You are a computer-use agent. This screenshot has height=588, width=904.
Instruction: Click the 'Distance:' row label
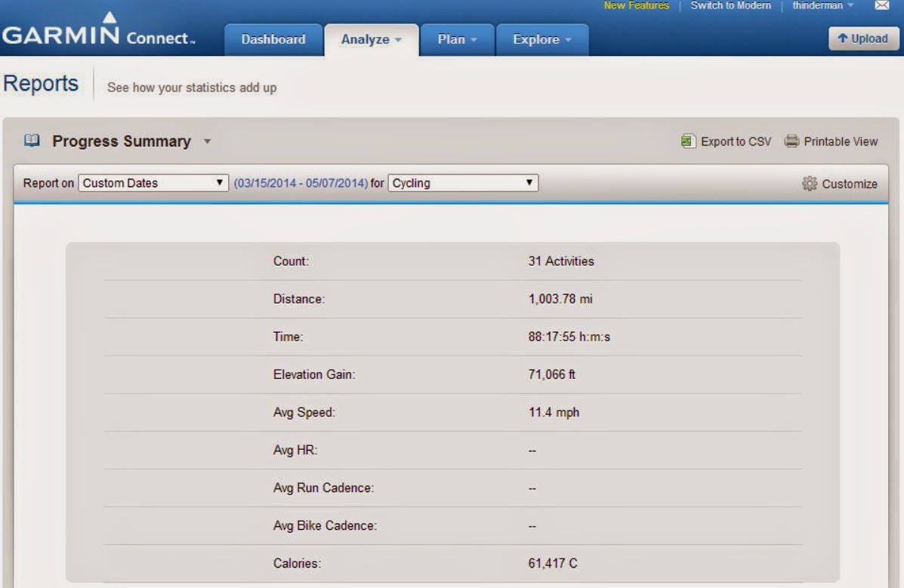pyautogui.click(x=299, y=299)
